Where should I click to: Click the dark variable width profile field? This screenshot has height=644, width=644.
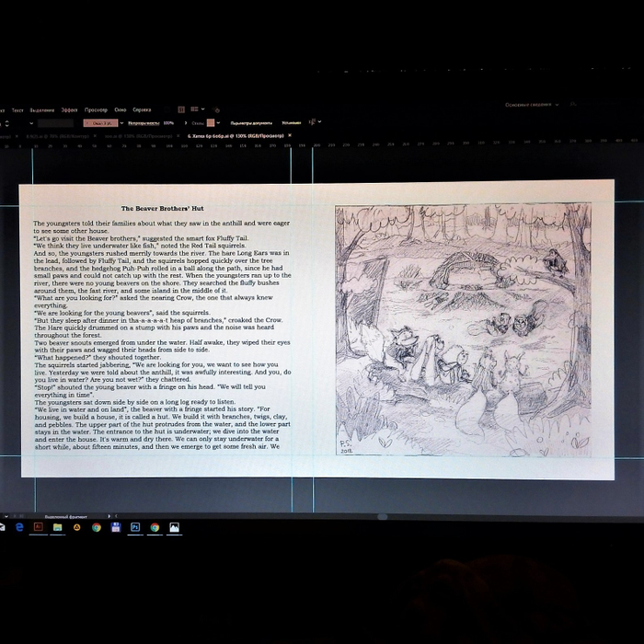(55, 123)
